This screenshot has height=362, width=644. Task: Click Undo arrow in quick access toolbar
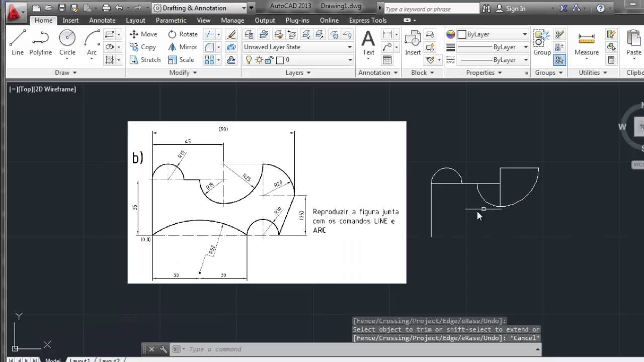point(119,8)
